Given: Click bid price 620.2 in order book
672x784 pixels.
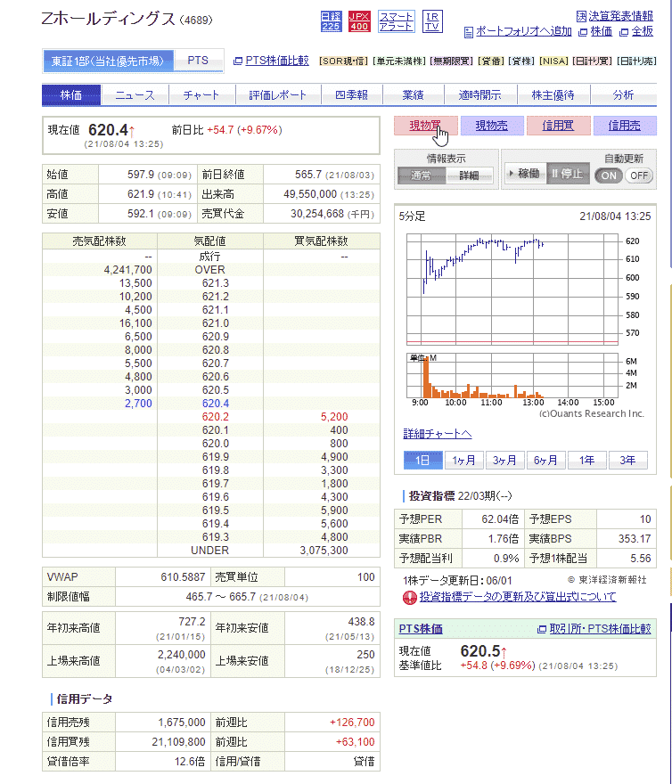Looking at the screenshot, I should click(215, 417).
